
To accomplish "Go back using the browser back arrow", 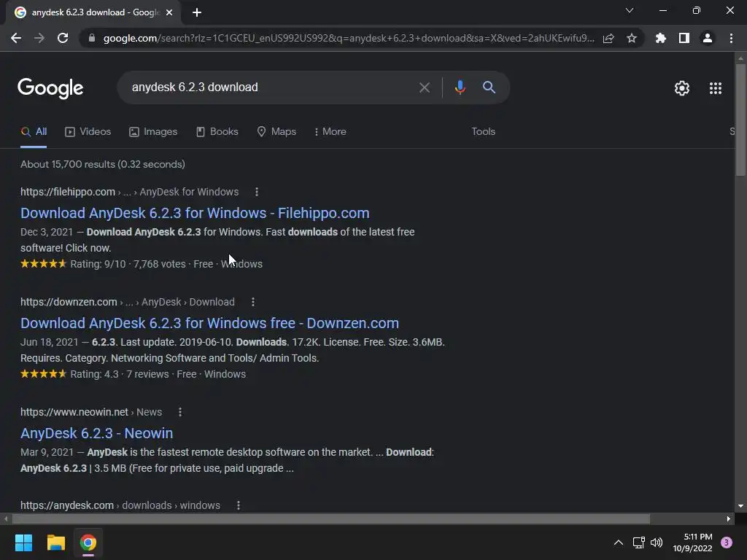I will tap(16, 38).
